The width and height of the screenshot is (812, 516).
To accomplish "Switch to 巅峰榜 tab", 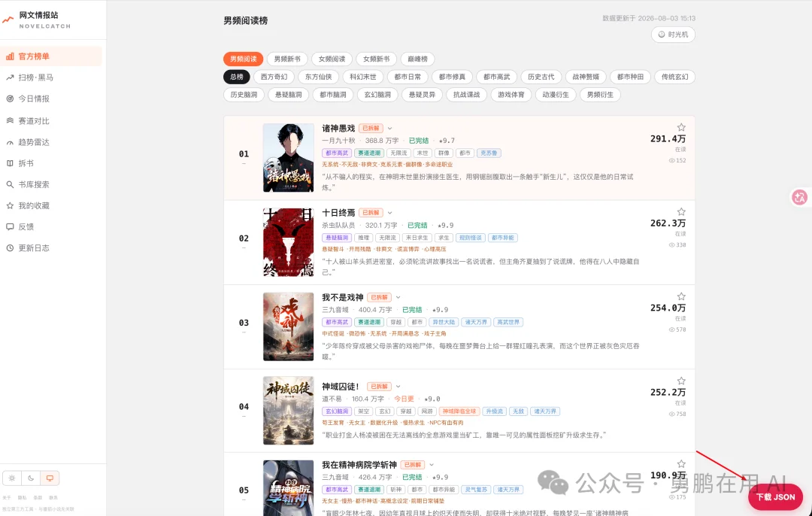I will click(417, 59).
